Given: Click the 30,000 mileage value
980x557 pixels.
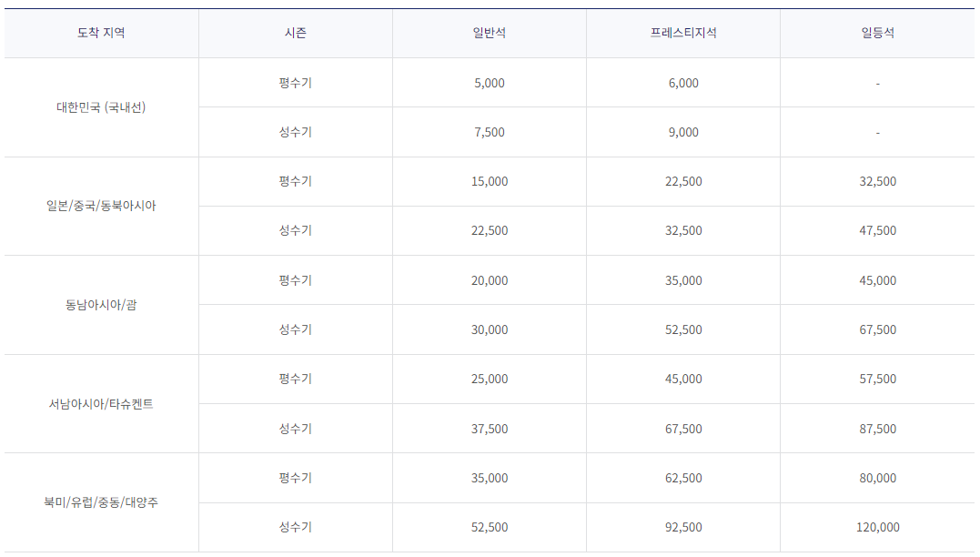Looking at the screenshot, I should pos(490,330).
